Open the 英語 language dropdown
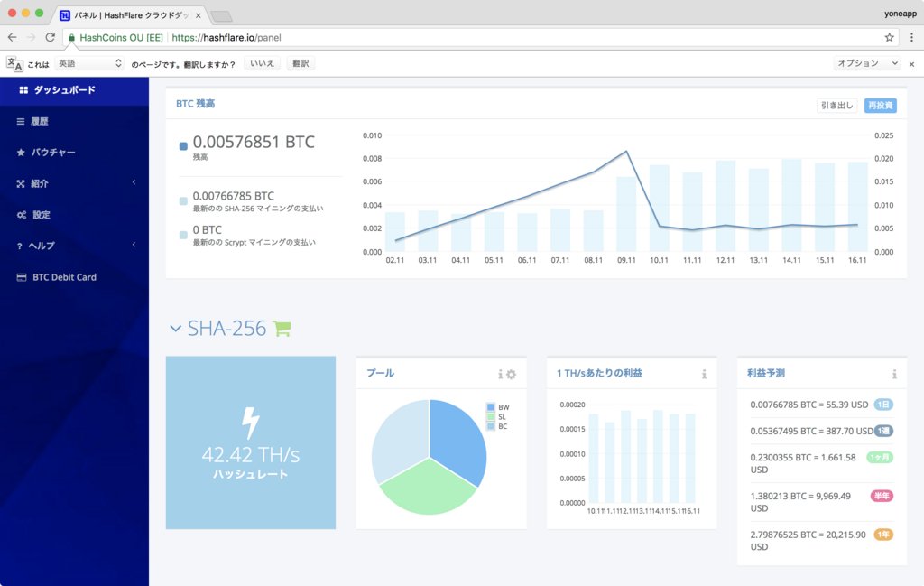 (x=89, y=63)
